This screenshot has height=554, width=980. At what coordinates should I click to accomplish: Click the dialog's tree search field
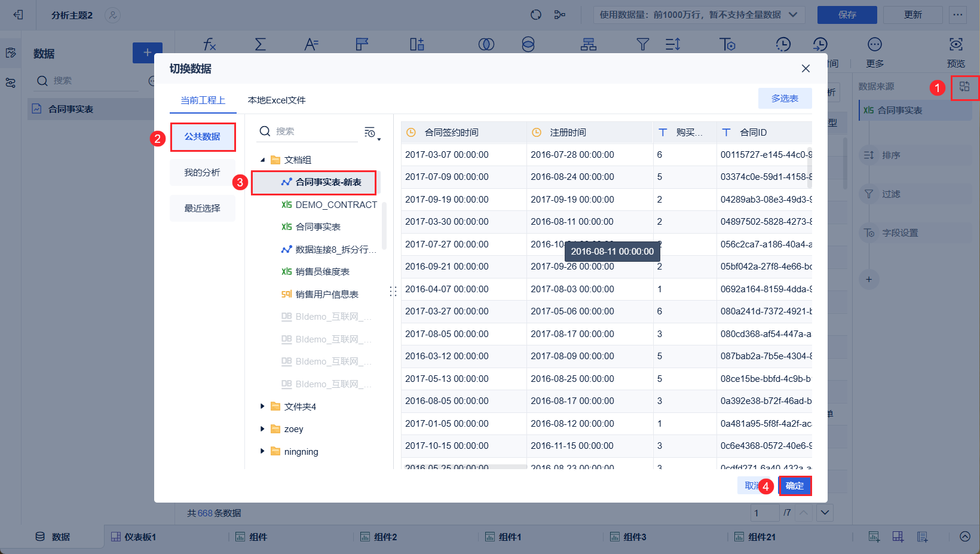pyautogui.click(x=308, y=131)
